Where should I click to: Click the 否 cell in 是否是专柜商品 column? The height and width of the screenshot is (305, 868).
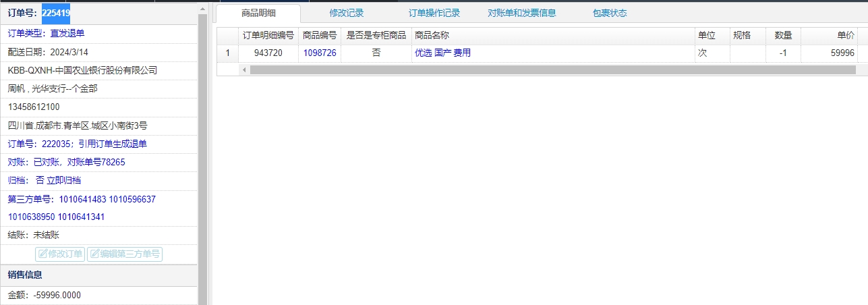[376, 53]
